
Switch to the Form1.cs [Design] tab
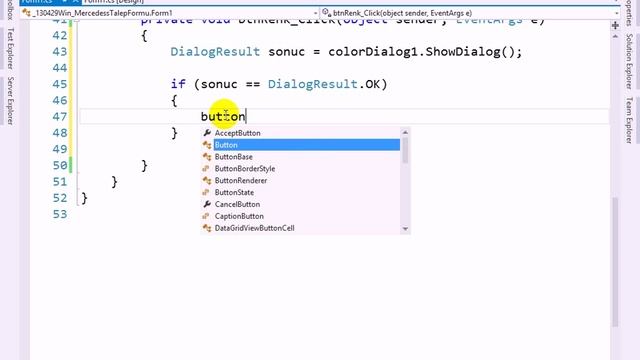114,2
